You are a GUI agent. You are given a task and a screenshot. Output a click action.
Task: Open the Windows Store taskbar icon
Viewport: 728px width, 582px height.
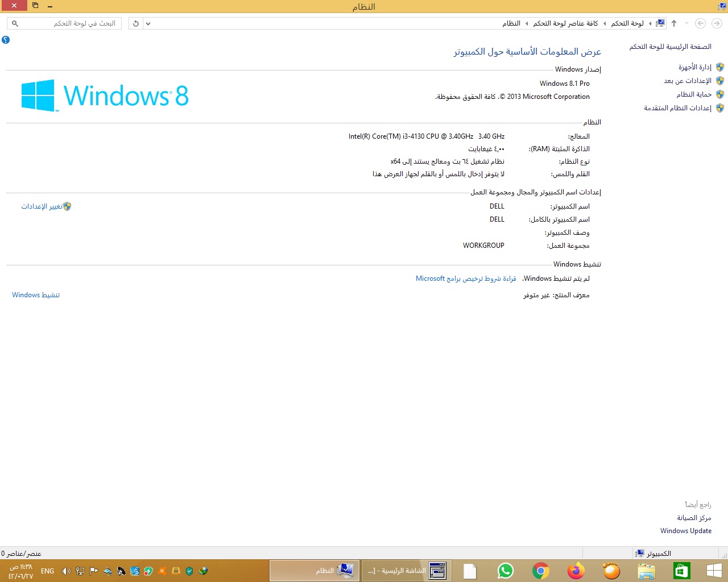pyautogui.click(x=681, y=571)
